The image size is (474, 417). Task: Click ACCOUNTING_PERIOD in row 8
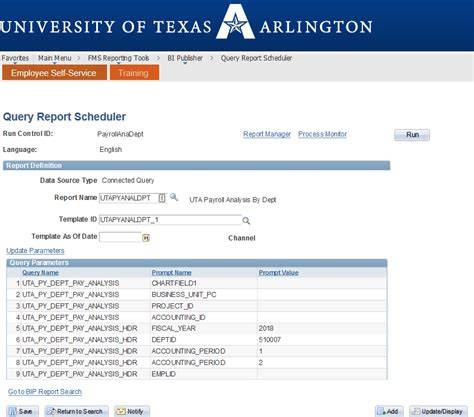(x=188, y=362)
